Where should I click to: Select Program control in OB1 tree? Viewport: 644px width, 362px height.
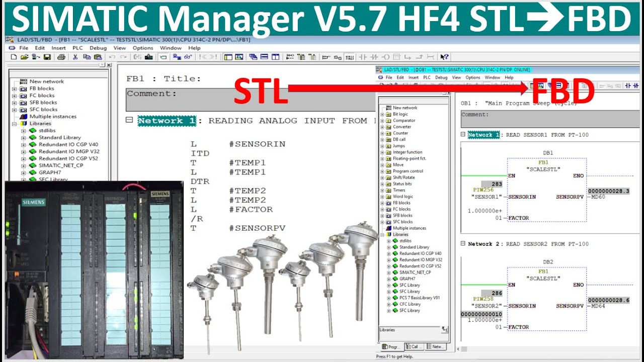coord(408,171)
